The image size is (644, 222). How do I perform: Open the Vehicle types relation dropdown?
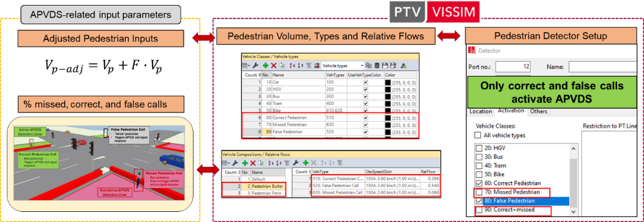coord(343,66)
